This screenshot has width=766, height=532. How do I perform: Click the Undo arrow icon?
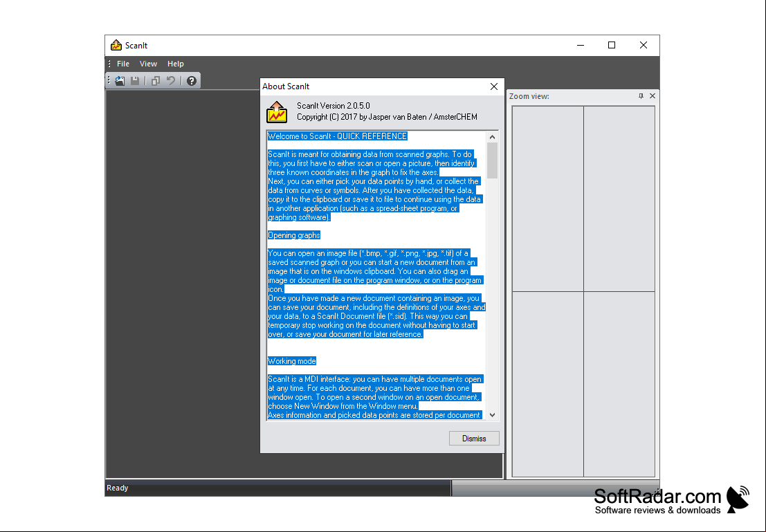point(170,81)
